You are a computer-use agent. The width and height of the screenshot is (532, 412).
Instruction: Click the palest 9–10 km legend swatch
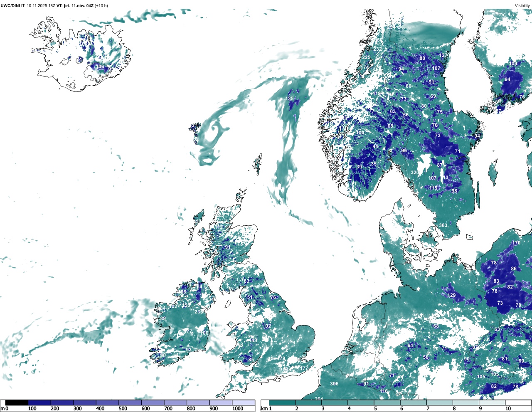[x=493, y=402]
